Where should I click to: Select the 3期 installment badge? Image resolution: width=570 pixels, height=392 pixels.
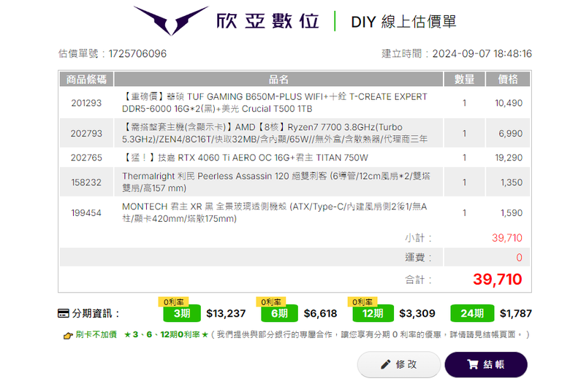click(182, 313)
